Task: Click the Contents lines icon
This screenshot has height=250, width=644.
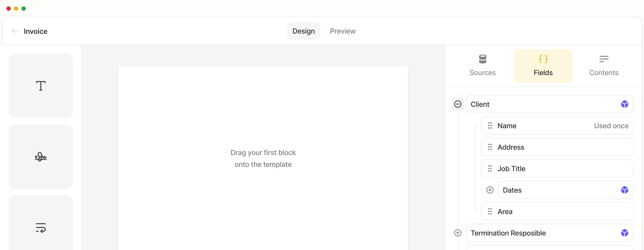Action: point(604,59)
